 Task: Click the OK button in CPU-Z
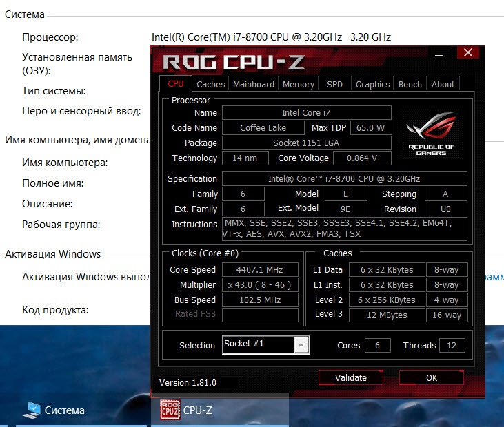click(432, 377)
